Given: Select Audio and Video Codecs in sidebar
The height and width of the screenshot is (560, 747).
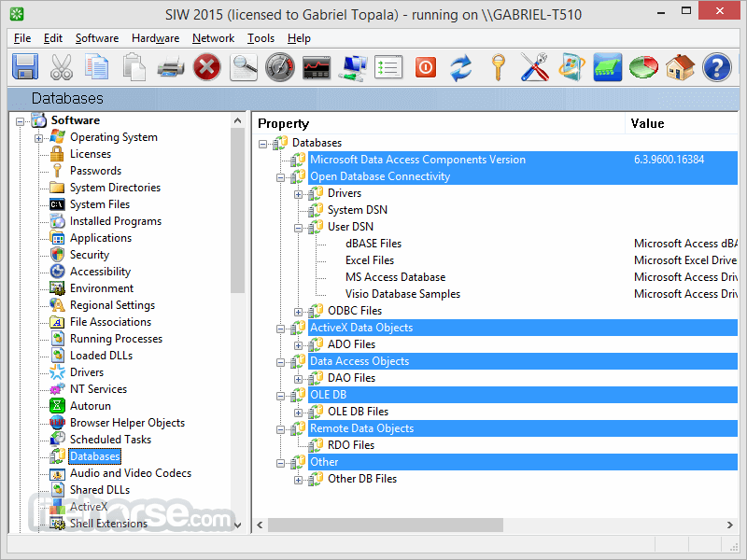Looking at the screenshot, I should [x=131, y=473].
